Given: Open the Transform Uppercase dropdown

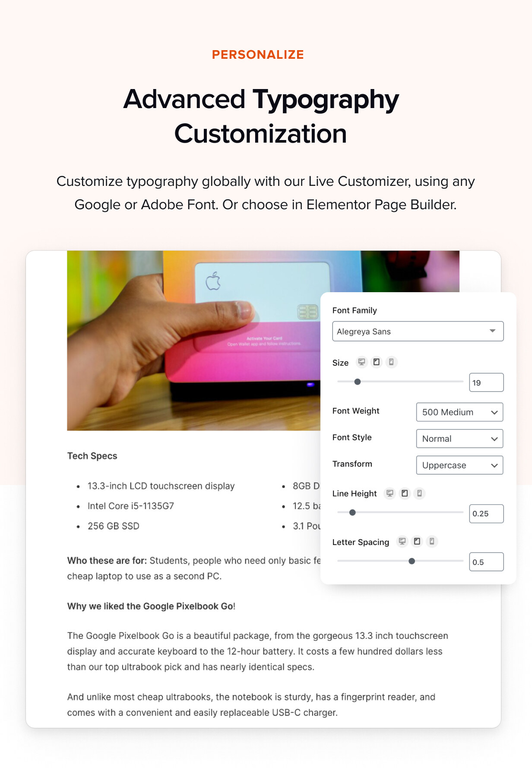Looking at the screenshot, I should [x=459, y=465].
